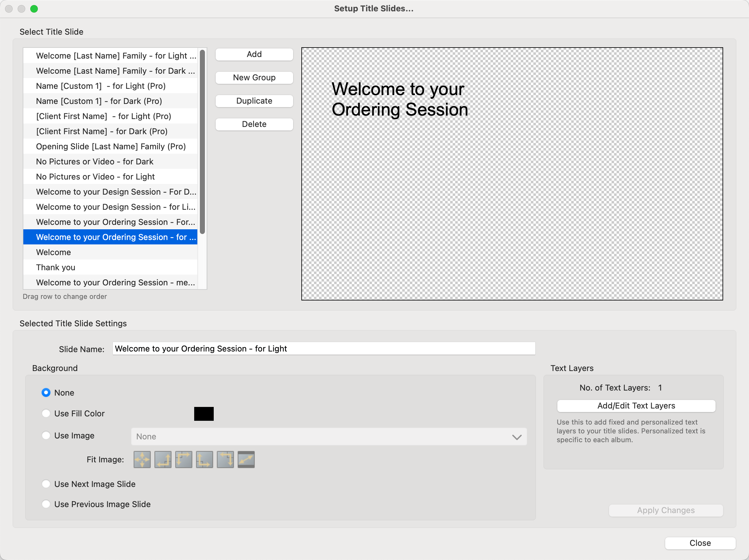This screenshot has height=560, width=749.
Task: Click the Fit Image icon anchored bottom-right
Action: point(163,460)
